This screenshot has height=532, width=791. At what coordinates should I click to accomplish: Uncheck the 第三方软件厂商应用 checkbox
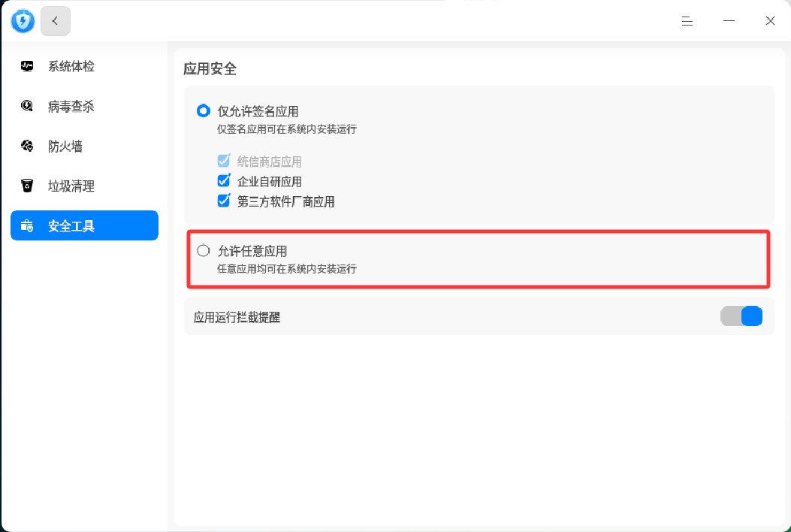pyautogui.click(x=223, y=201)
